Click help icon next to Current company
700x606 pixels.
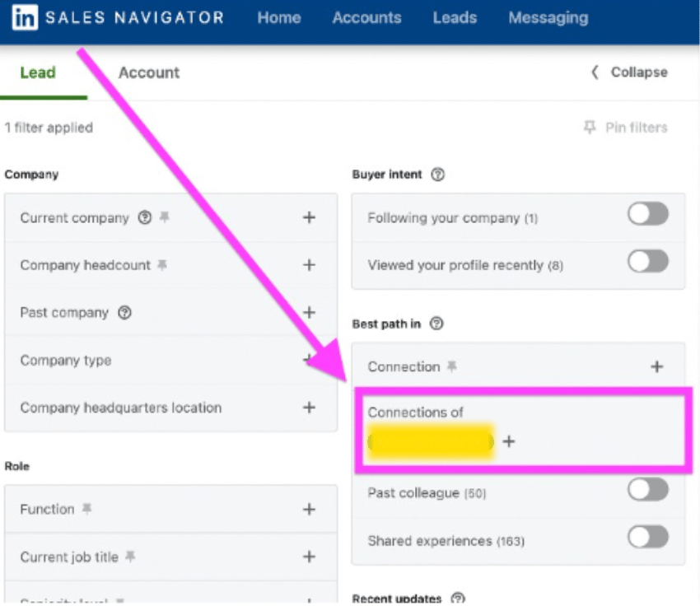point(145,218)
